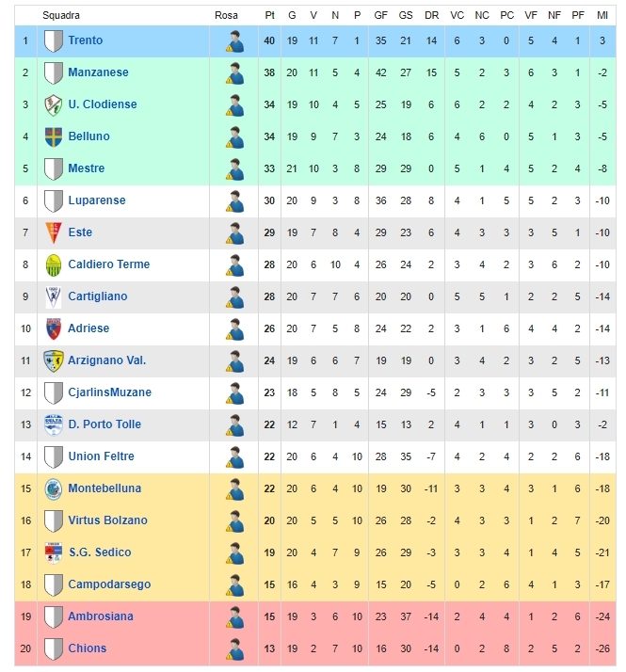The image size is (626, 672).
Task: Click the DR column header
Action: [431, 15]
